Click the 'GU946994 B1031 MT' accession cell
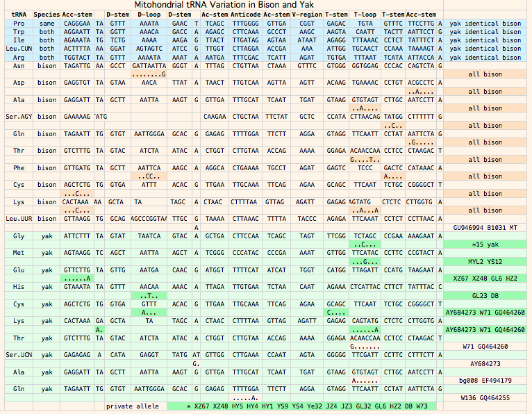Image resolution: width=532 pixels, height=414 pixels. 484,227
